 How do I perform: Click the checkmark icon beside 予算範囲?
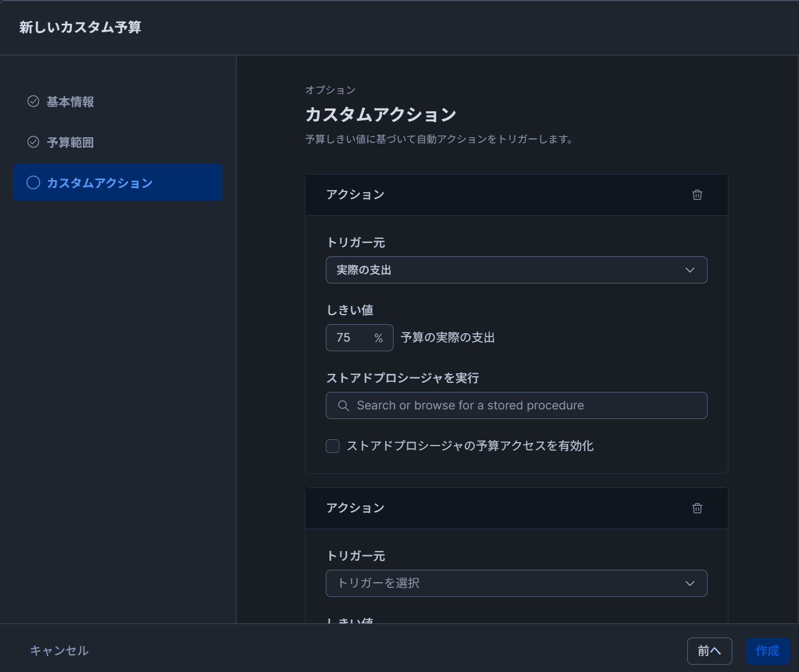33,142
